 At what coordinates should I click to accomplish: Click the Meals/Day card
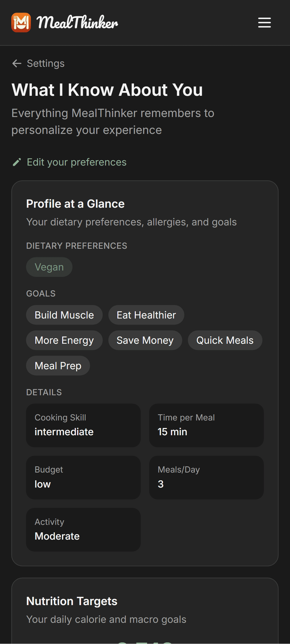pyautogui.click(x=206, y=478)
